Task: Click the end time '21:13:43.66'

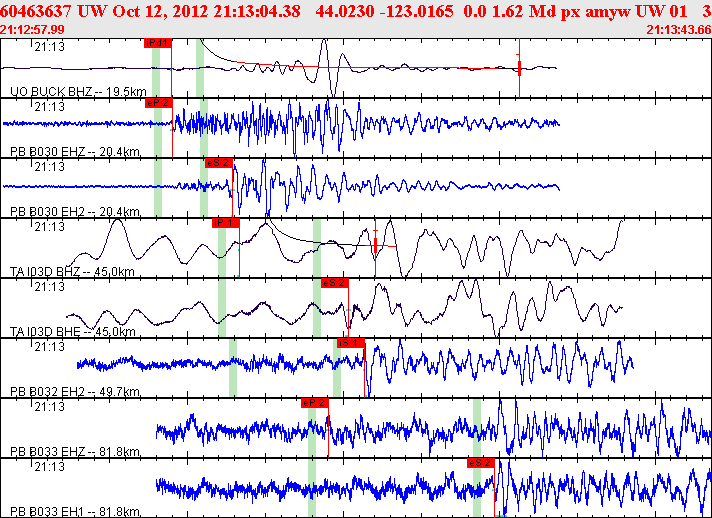Action: click(x=679, y=30)
